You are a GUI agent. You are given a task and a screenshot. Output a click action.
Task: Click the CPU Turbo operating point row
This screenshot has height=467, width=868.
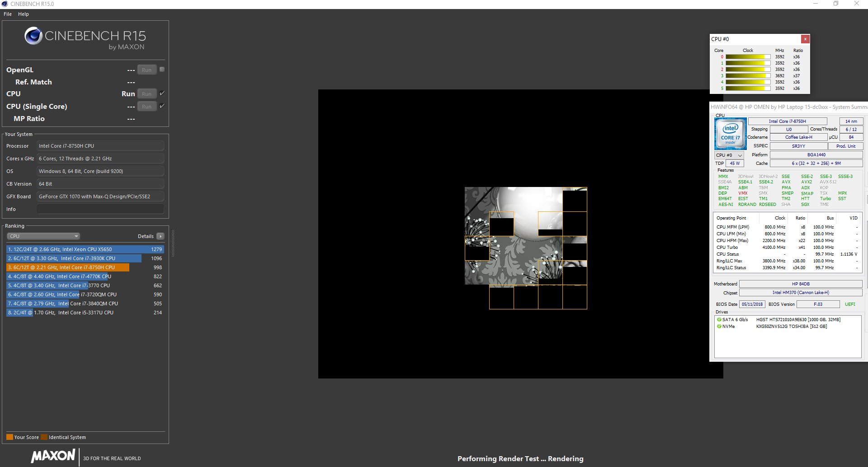(x=787, y=247)
